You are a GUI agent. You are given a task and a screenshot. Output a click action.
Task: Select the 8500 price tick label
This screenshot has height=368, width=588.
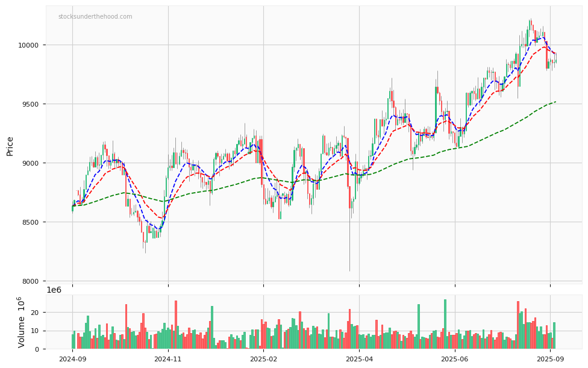(x=30, y=222)
